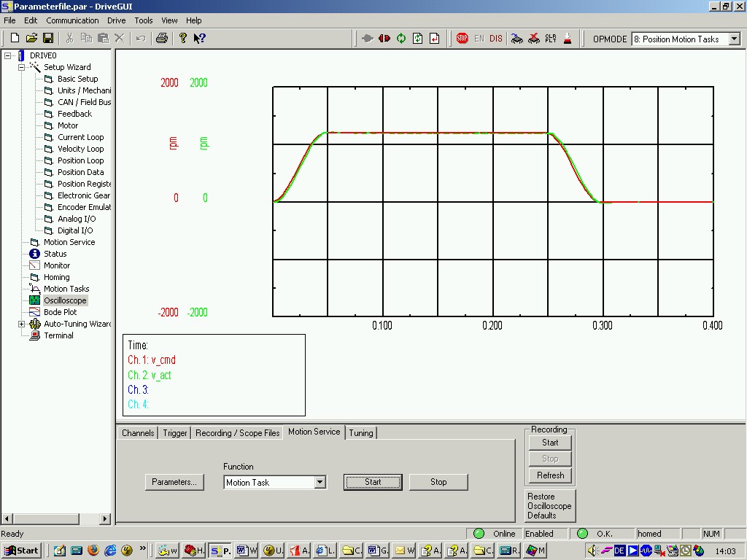
Task: Click the Parameters... button
Action: click(x=174, y=482)
